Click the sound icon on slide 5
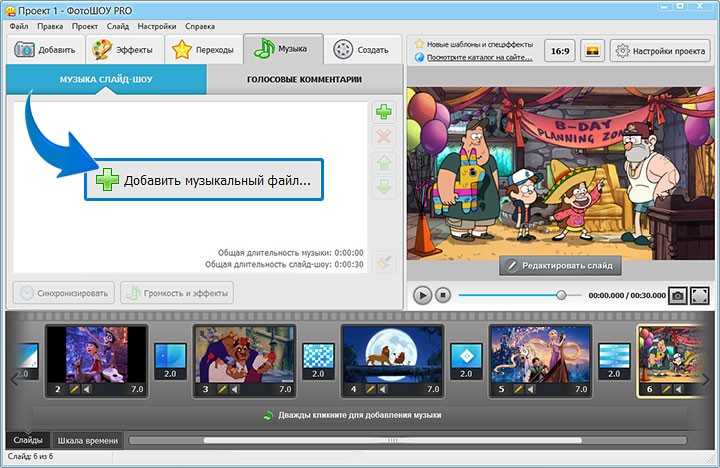Screen dimensions: 720x468 531,389
